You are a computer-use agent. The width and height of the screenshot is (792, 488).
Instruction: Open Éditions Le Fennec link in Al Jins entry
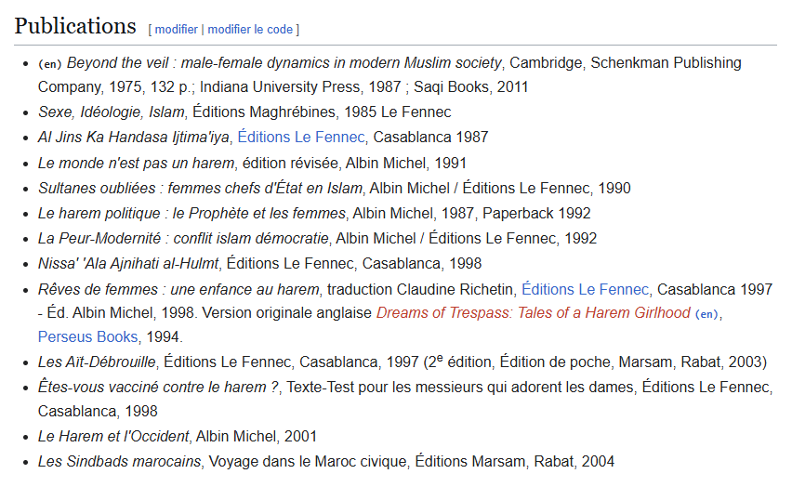302,137
